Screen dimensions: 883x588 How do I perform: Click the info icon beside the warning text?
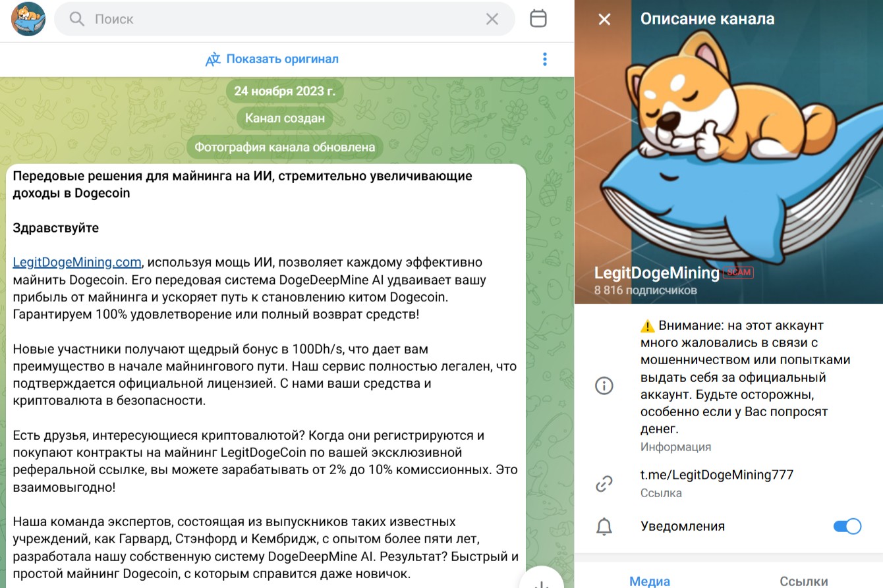[x=604, y=386]
